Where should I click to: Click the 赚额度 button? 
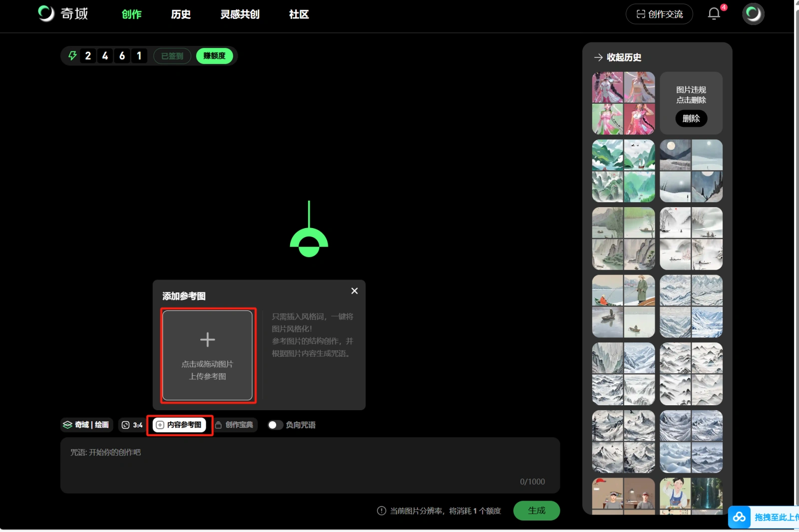pos(214,56)
